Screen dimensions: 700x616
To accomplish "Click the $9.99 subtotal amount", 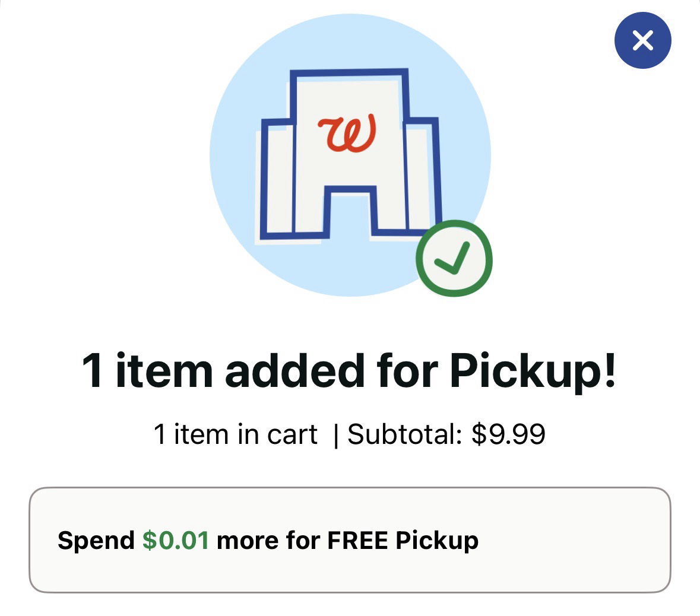I will tap(508, 434).
